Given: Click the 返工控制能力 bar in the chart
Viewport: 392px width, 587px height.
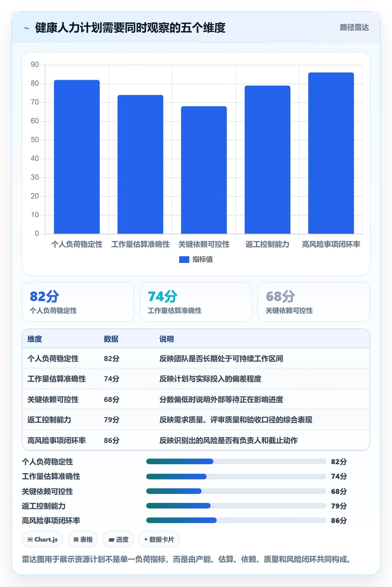Looking at the screenshot, I should [x=267, y=160].
